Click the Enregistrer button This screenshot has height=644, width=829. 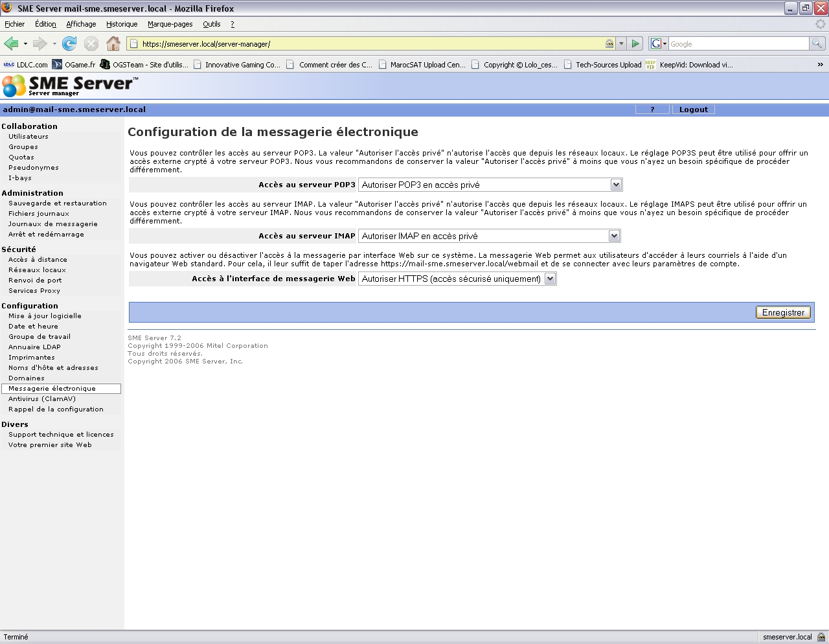(783, 312)
